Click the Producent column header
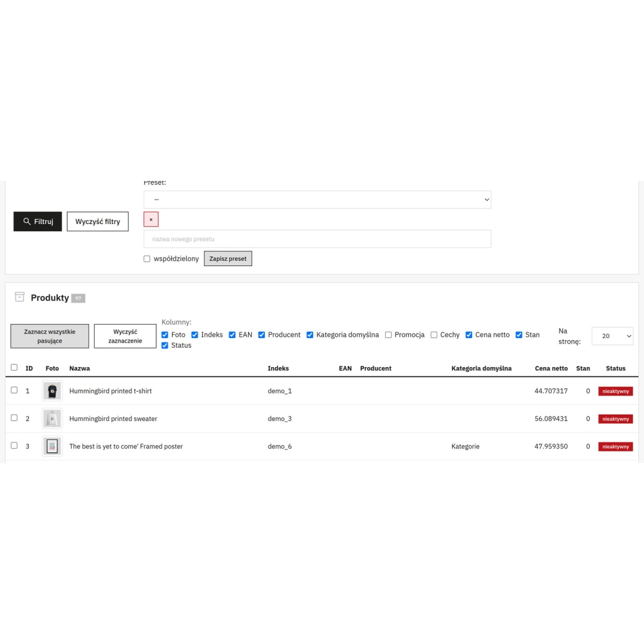This screenshot has height=644, width=644. [x=376, y=368]
